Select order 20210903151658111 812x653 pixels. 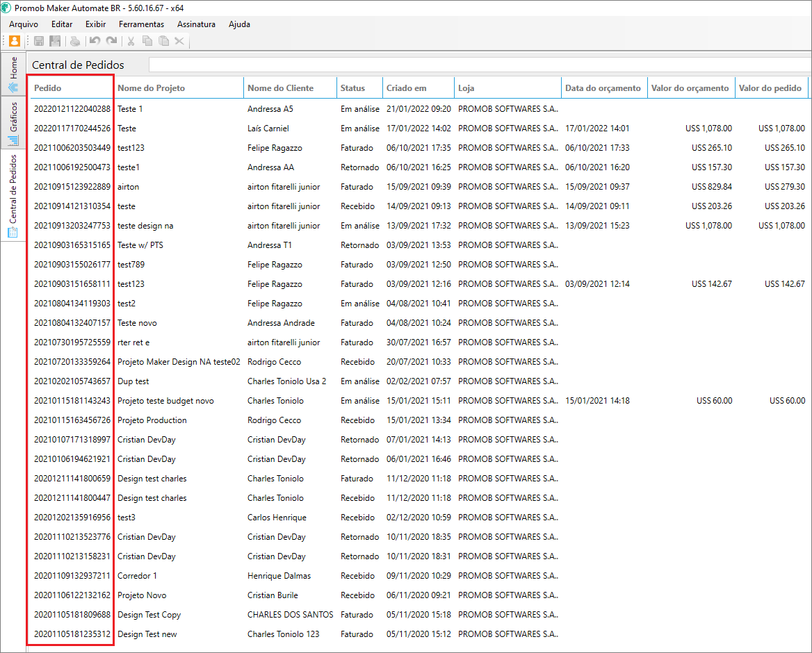click(x=72, y=284)
